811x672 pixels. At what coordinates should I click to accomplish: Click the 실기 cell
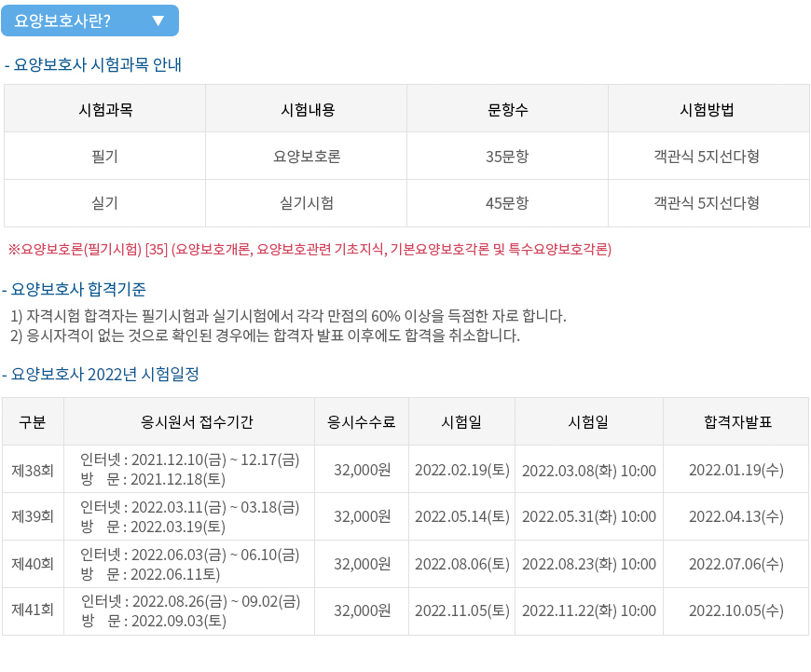click(x=105, y=203)
